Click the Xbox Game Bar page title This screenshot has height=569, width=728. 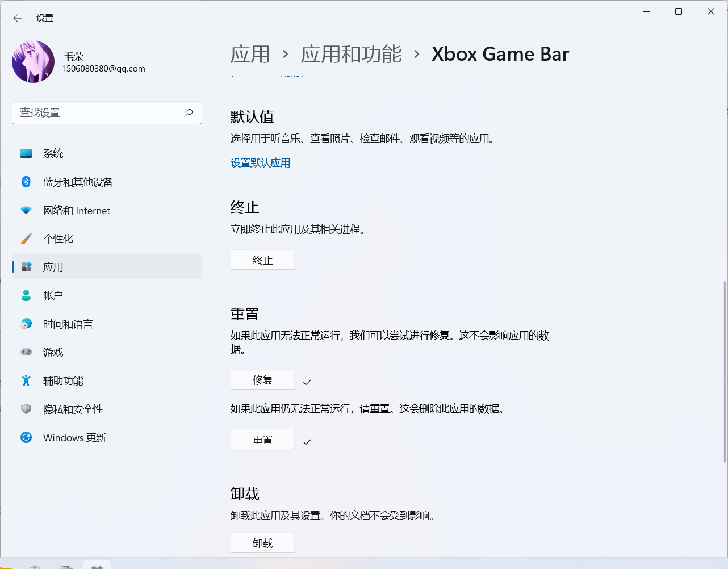(x=500, y=54)
